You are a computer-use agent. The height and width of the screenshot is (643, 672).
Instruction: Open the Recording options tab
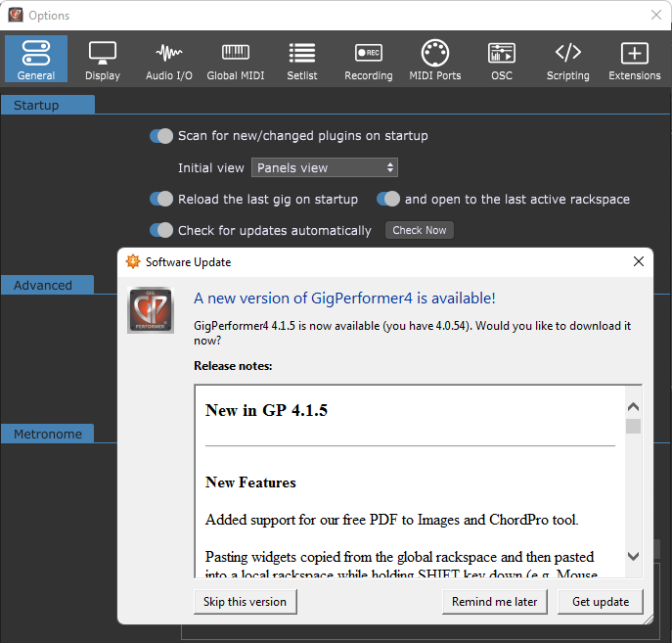click(369, 61)
